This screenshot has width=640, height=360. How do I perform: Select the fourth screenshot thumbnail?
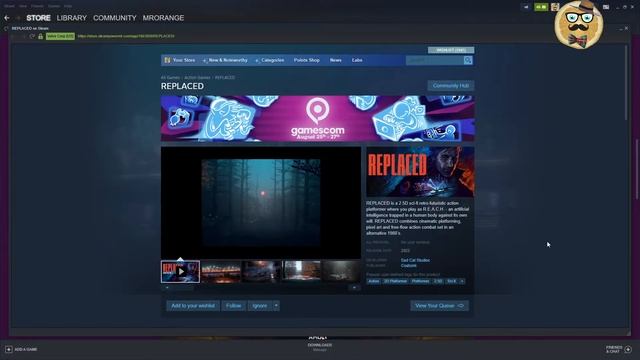(x=301, y=271)
